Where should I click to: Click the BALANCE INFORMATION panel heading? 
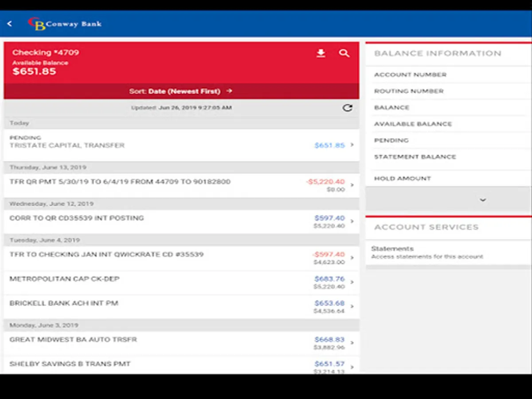438,54
